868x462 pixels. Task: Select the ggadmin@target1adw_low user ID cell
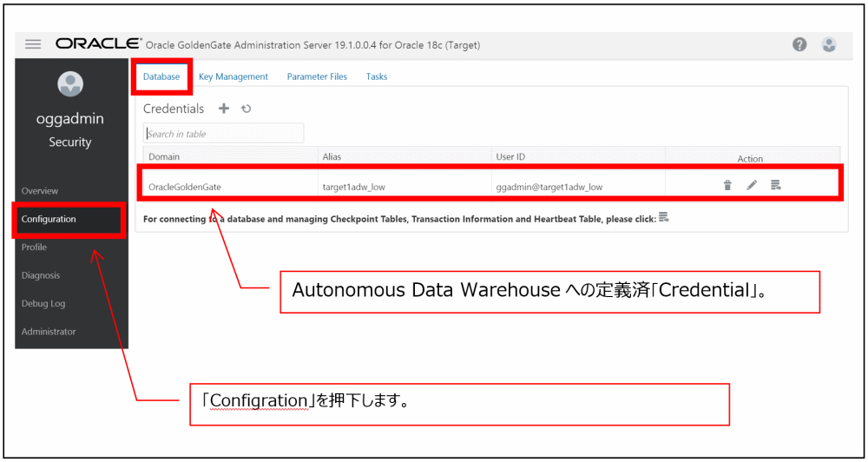click(x=549, y=187)
